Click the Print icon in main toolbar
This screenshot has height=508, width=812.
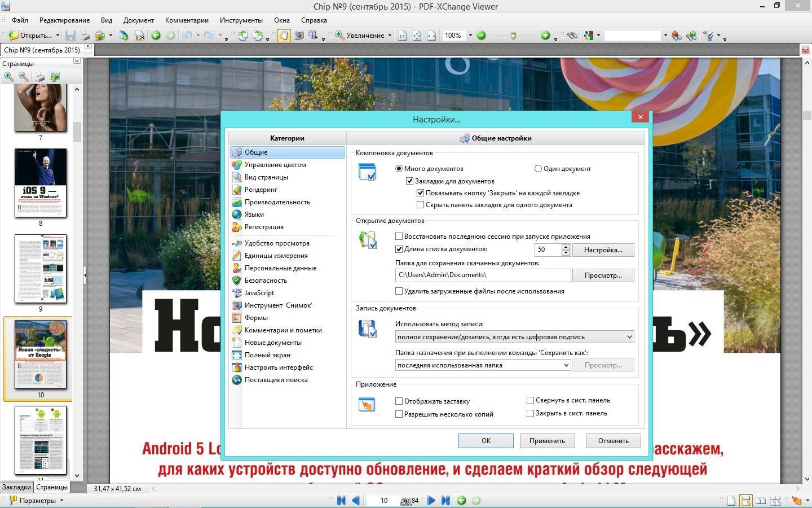click(85, 36)
